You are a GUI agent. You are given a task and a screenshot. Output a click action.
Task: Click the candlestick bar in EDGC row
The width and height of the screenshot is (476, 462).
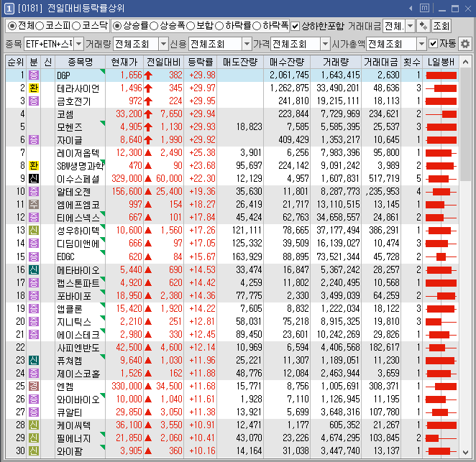(x=441, y=257)
